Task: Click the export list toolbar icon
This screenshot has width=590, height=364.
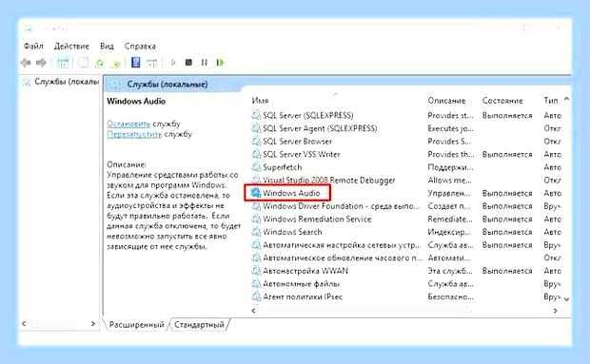Action: (116, 63)
